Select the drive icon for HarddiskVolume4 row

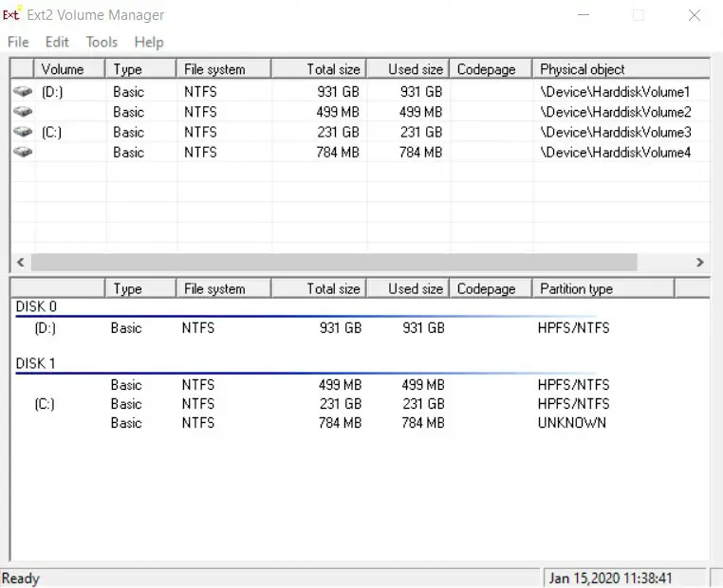tap(23, 152)
